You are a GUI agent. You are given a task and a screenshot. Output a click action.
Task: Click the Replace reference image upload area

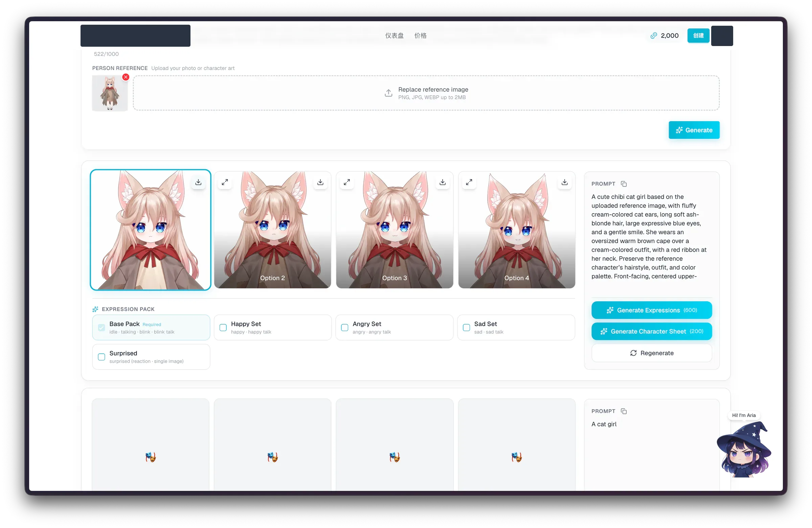tap(426, 93)
